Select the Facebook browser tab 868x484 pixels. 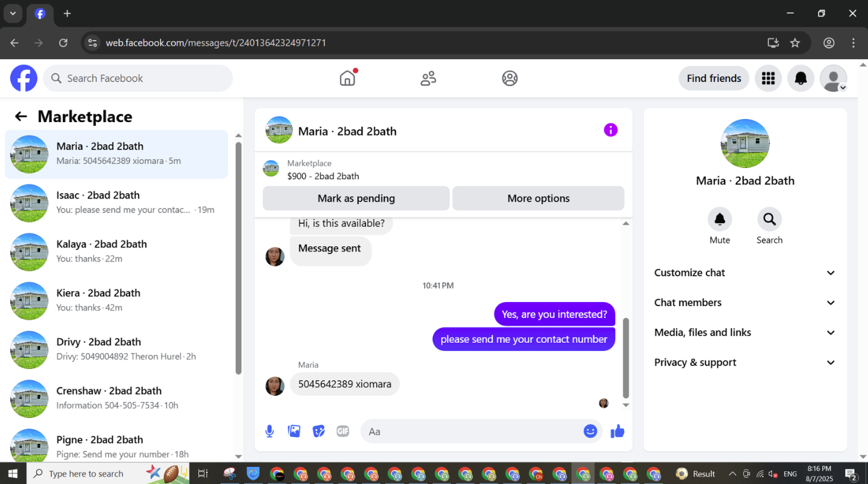40,14
